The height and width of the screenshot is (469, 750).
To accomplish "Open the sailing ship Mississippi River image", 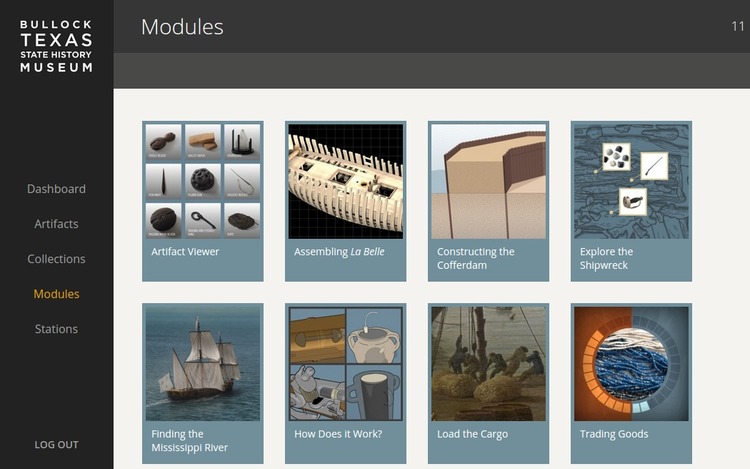I will pos(203,364).
